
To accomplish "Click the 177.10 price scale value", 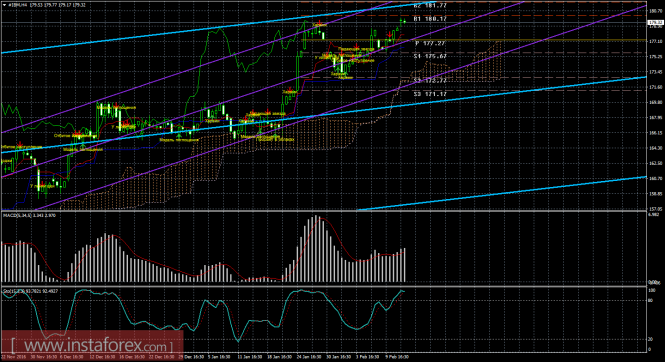I will click(656, 42).
